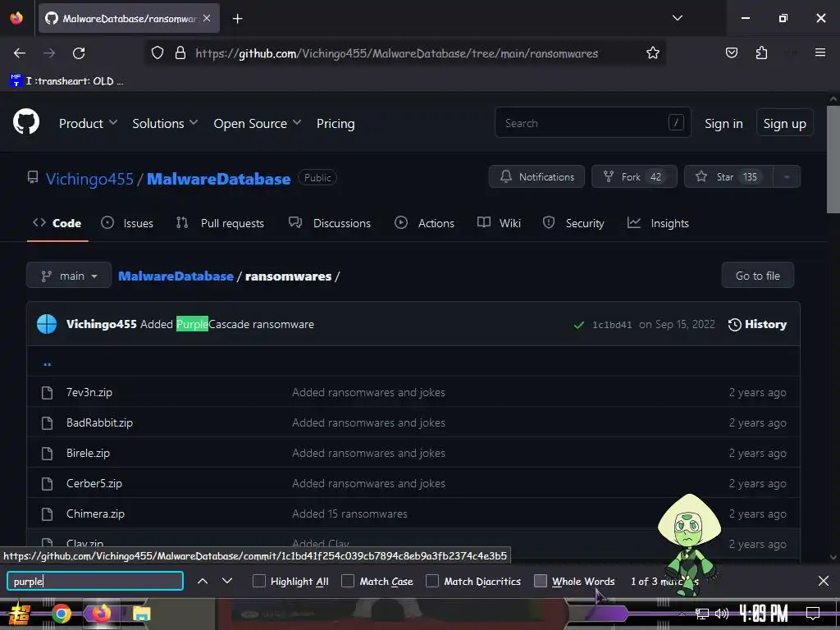The height and width of the screenshot is (630, 840).
Task: Open the Firefox extensions puzzle icon
Action: [x=761, y=52]
